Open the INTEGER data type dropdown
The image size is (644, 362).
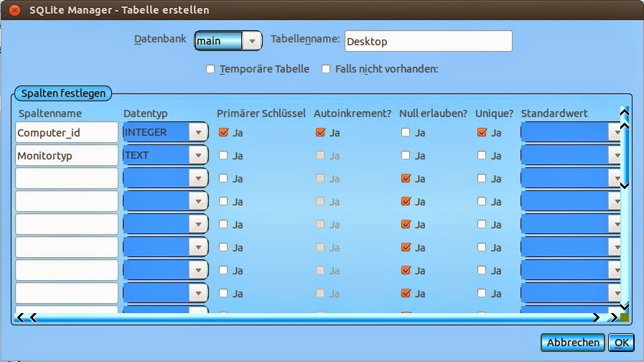(166, 132)
